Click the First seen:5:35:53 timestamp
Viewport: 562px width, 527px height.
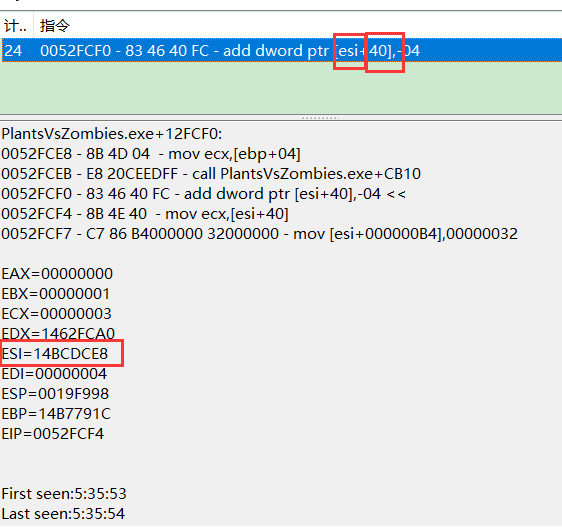point(64,494)
